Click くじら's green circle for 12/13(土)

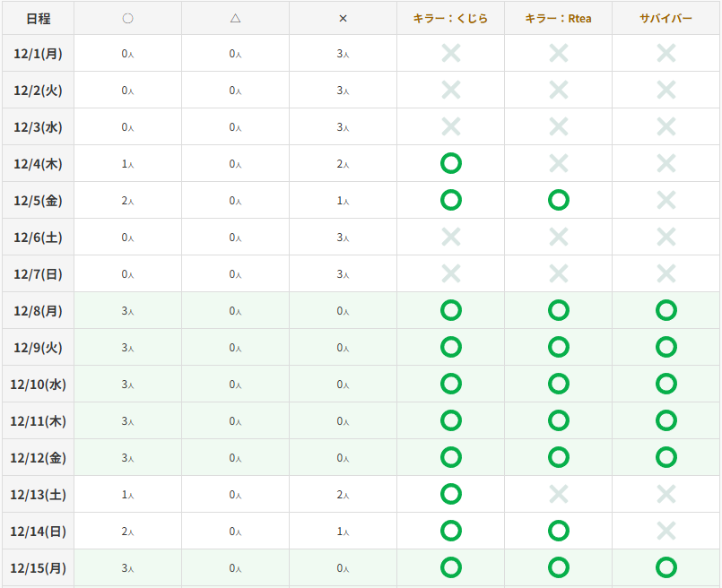pyautogui.click(x=451, y=494)
